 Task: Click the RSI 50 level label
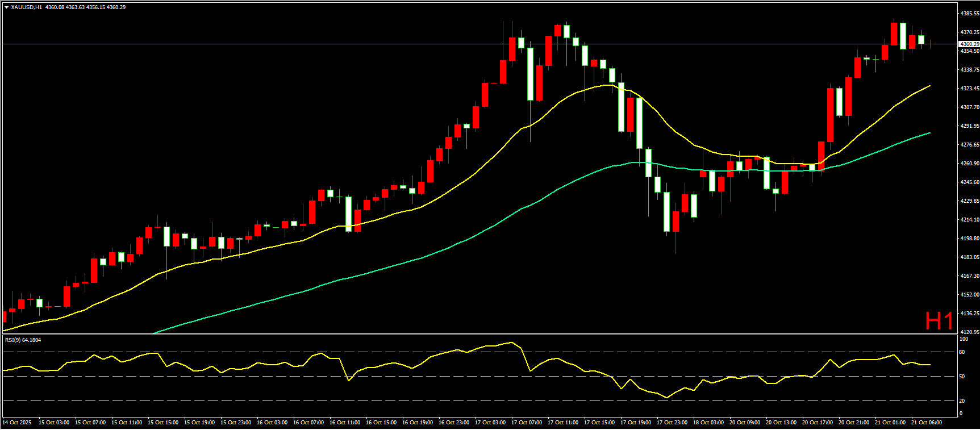click(962, 377)
